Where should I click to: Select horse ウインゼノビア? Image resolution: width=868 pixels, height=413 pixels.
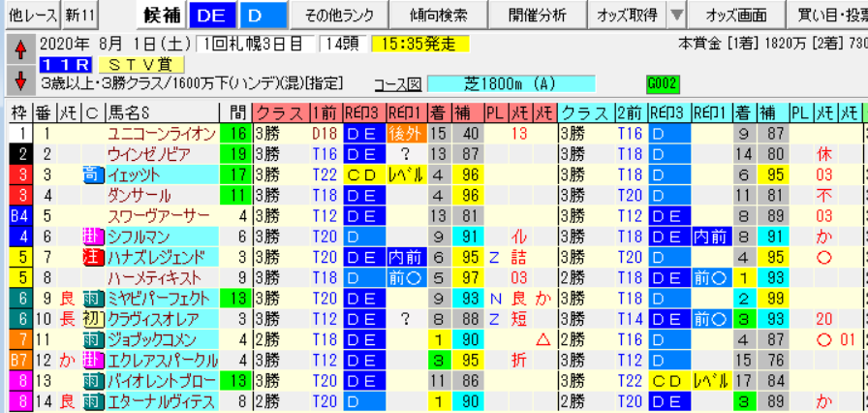coord(161,154)
